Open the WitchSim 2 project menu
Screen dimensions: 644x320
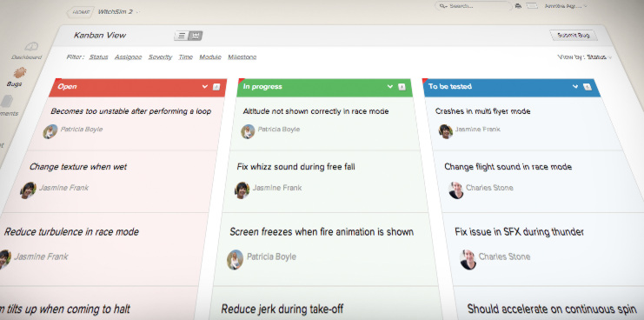tap(118, 12)
